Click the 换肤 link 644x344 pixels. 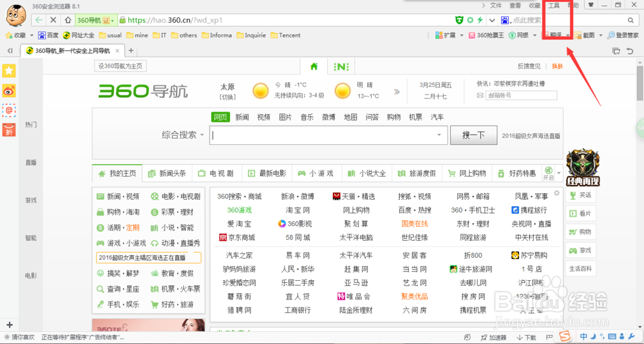point(557,66)
